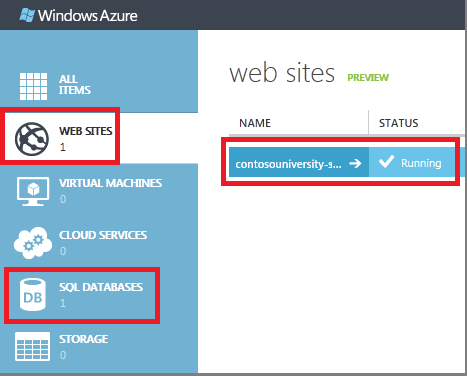Click the SQL Databases DB cylinder icon

click(33, 295)
